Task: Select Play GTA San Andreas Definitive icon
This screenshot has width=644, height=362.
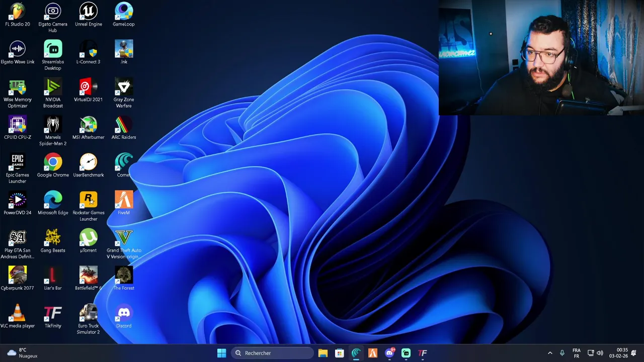Action: point(18,244)
